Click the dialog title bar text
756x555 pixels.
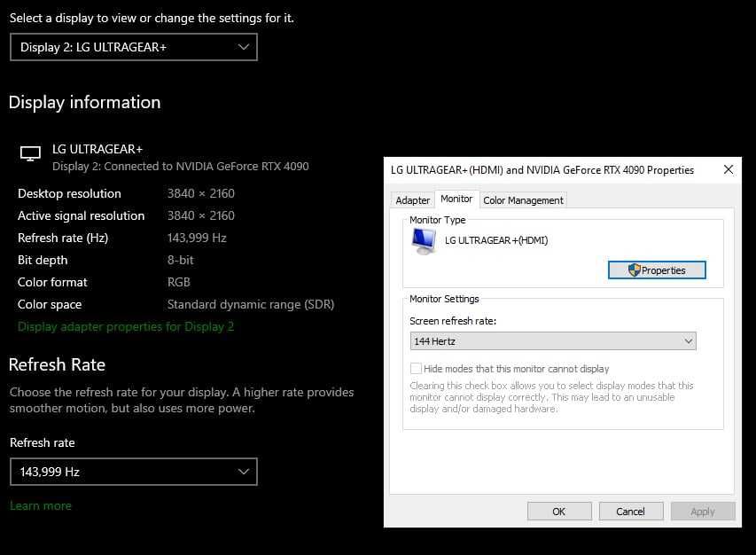542,170
